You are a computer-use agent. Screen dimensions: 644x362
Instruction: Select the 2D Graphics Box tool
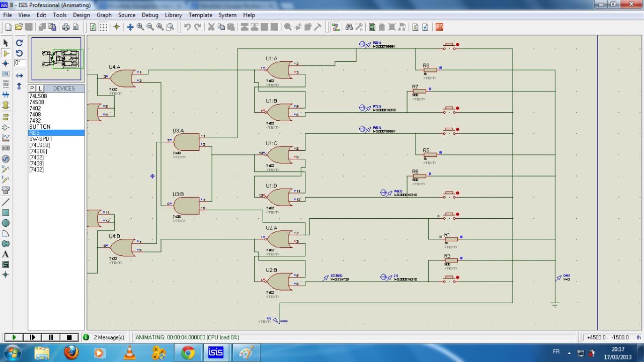[x=6, y=213]
